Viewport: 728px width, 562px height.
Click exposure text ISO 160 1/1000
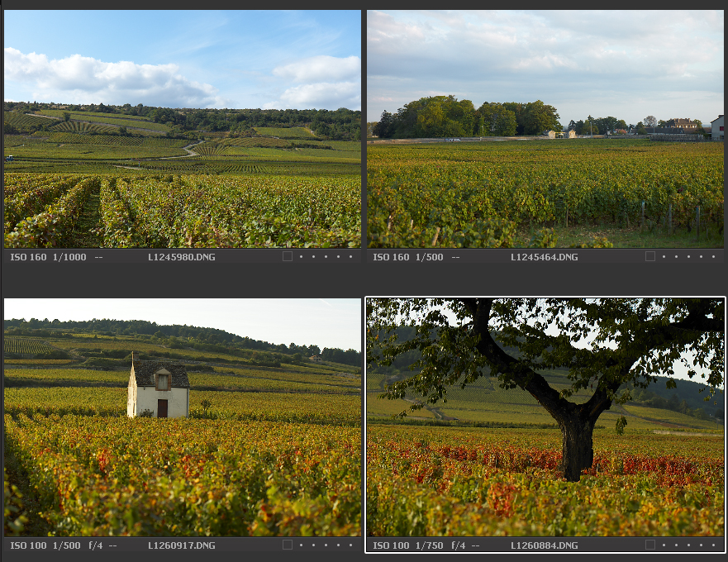pyautogui.click(x=48, y=257)
